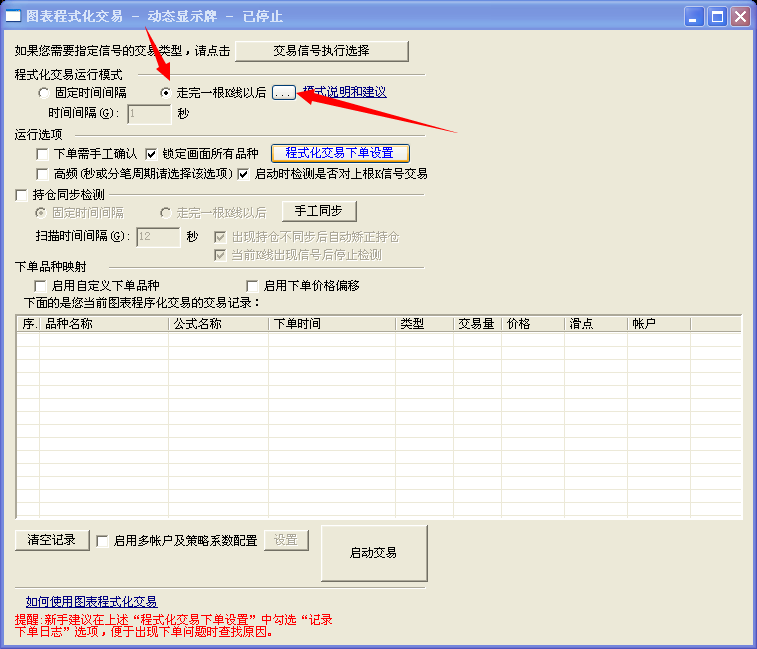This screenshot has height=649, width=757.
Task: Open 程式化交易下单设置 button
Action: tap(340, 153)
